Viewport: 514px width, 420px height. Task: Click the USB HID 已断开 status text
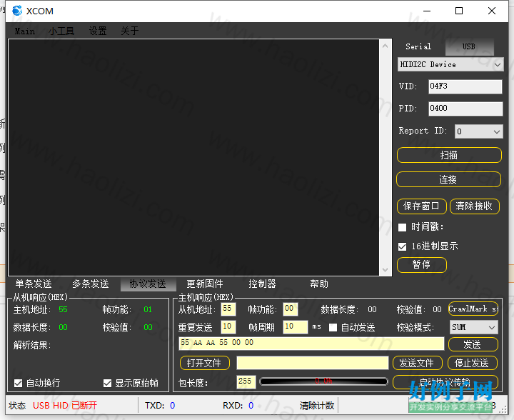(x=65, y=406)
